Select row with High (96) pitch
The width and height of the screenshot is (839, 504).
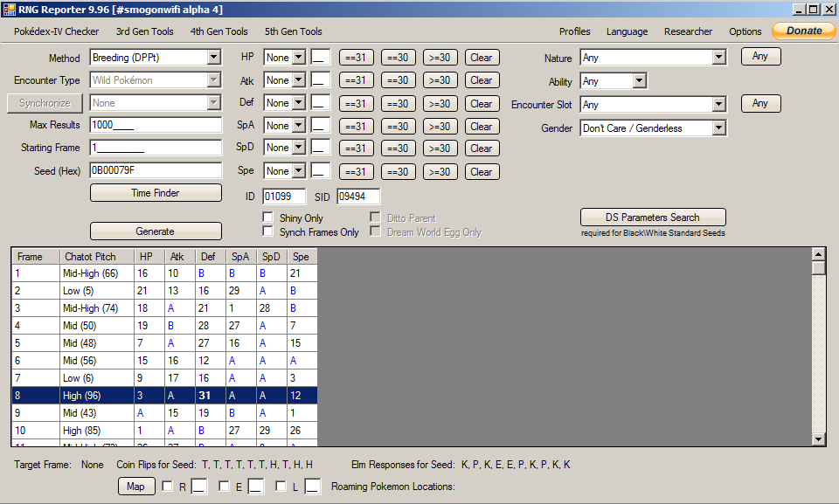[165, 396]
